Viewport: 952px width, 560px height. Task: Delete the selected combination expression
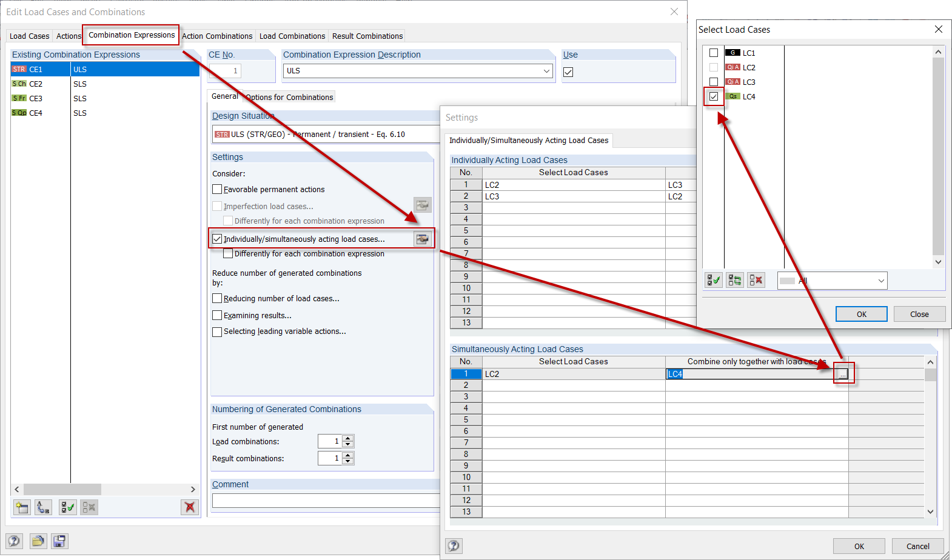[190, 507]
